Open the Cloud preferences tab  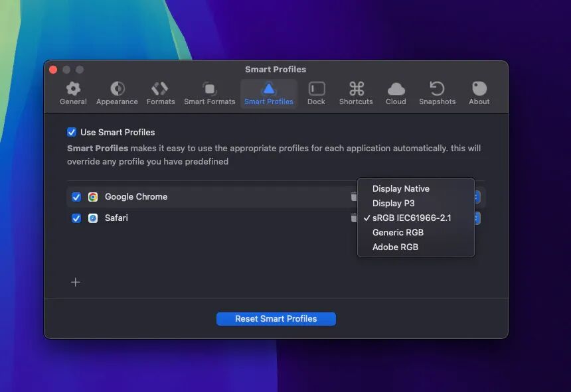[396, 93]
